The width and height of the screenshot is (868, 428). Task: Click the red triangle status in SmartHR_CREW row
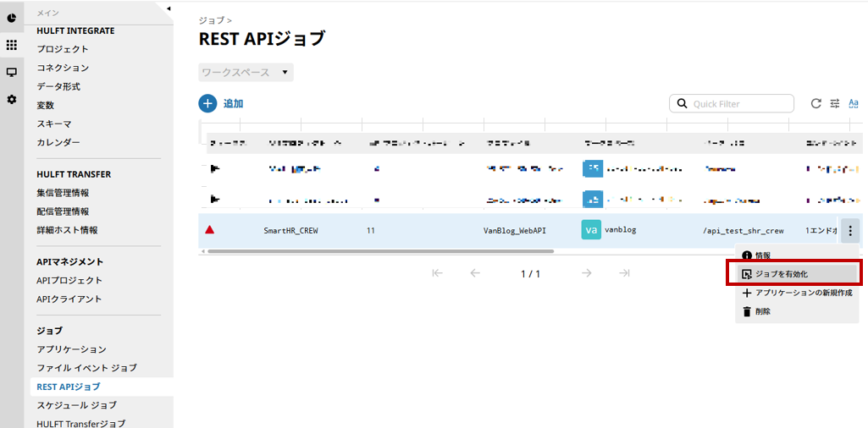point(210,230)
